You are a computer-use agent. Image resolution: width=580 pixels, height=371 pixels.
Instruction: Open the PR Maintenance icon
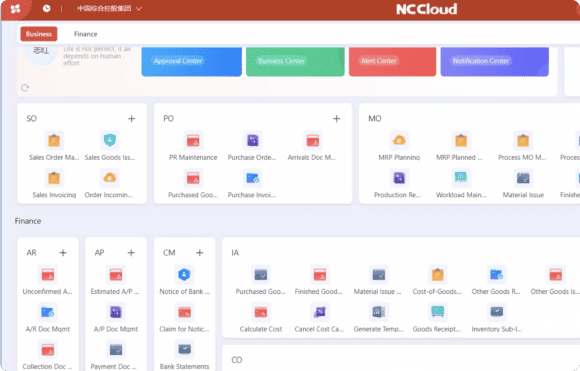tap(193, 141)
